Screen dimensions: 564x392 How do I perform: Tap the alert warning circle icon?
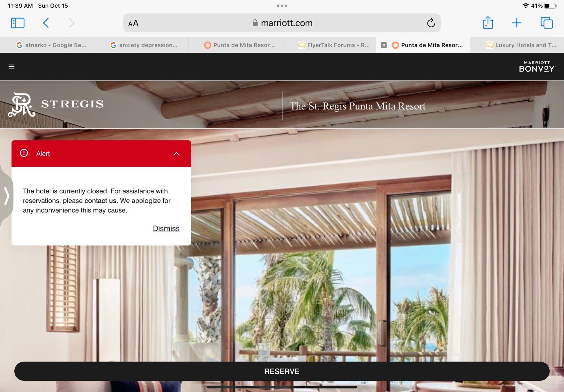pos(24,154)
